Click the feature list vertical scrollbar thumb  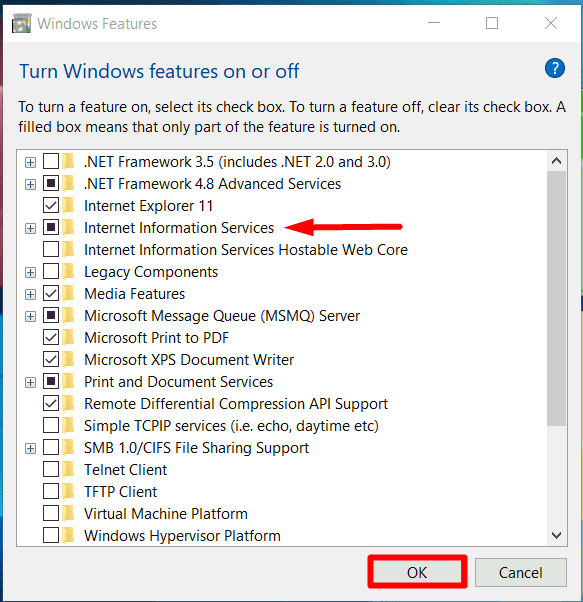click(557, 298)
